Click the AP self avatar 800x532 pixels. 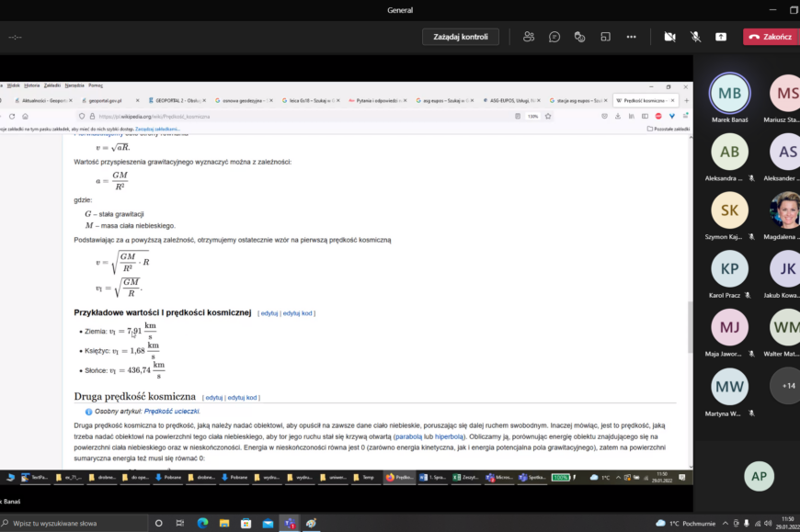click(759, 477)
